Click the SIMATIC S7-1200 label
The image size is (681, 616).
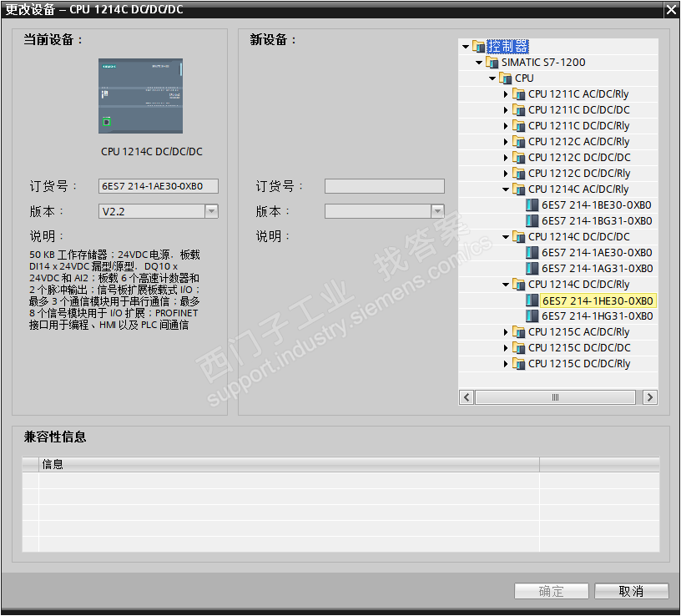tap(543, 62)
